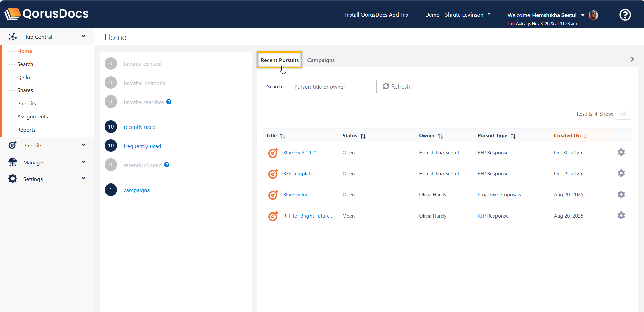Click help icon next to favorite searches

point(169,102)
